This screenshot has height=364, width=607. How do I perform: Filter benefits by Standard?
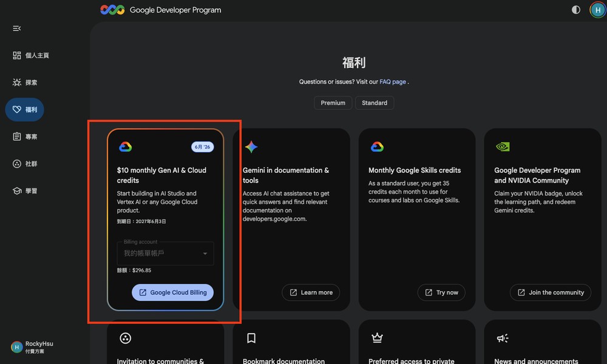375,103
